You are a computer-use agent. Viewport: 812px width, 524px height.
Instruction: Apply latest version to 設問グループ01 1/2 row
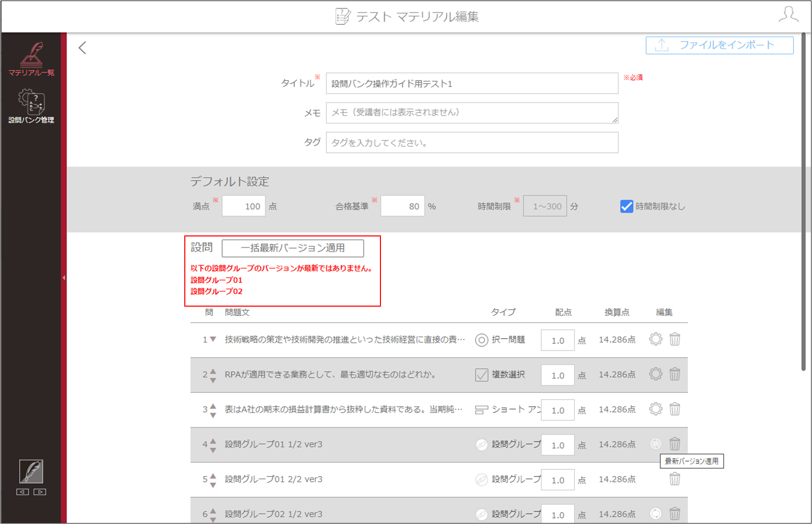pyautogui.click(x=656, y=443)
